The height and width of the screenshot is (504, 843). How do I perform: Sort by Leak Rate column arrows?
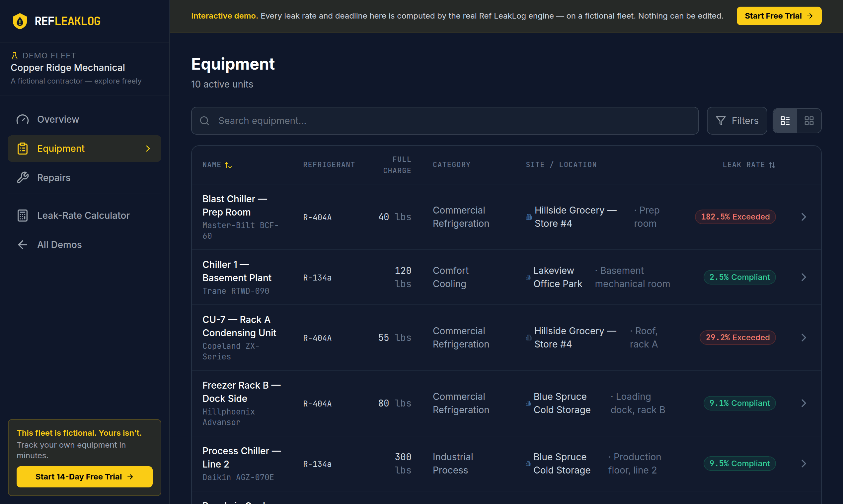point(772,165)
